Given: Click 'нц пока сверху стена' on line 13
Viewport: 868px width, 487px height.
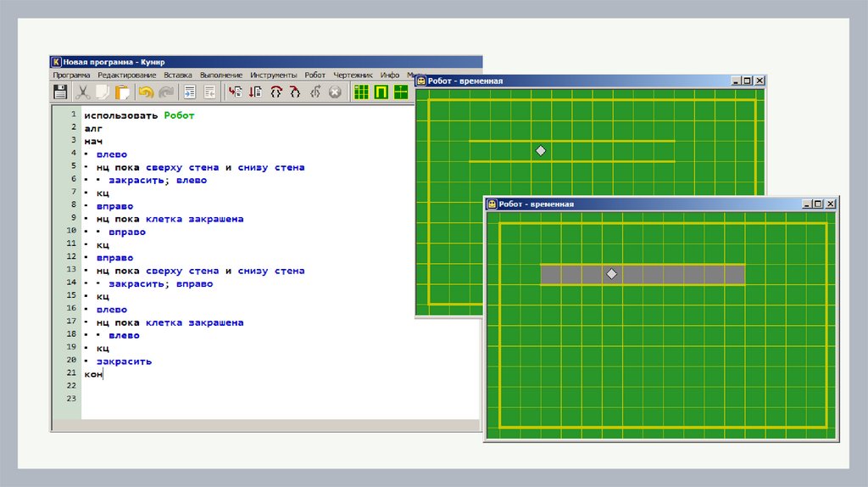Looking at the screenshot, I should (x=158, y=271).
